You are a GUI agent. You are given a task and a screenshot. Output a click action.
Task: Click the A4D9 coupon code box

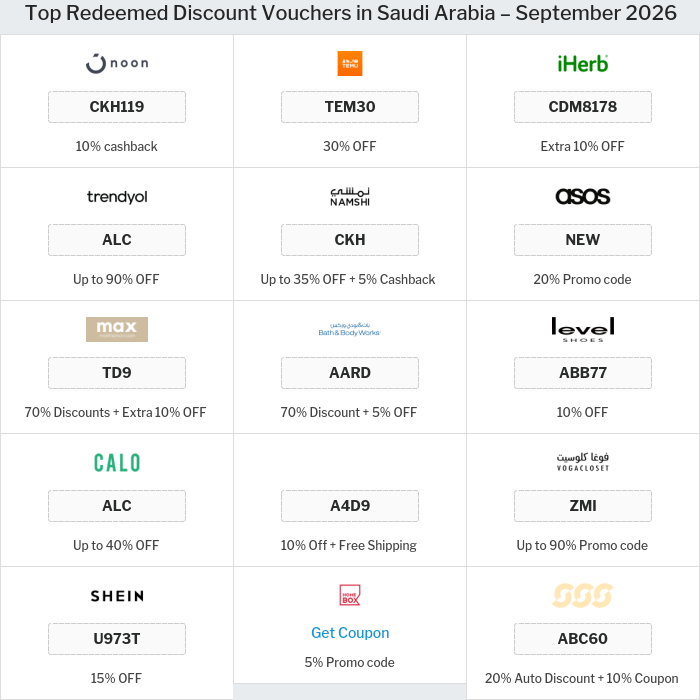pos(350,506)
